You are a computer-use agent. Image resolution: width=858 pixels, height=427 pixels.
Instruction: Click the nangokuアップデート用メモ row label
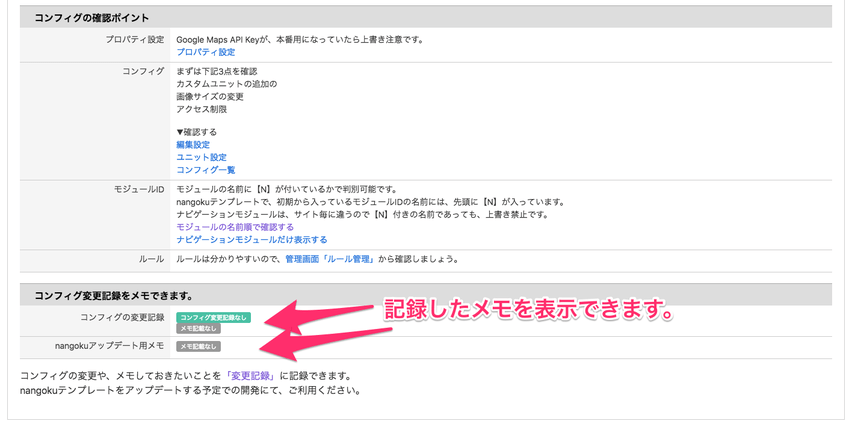(111, 346)
